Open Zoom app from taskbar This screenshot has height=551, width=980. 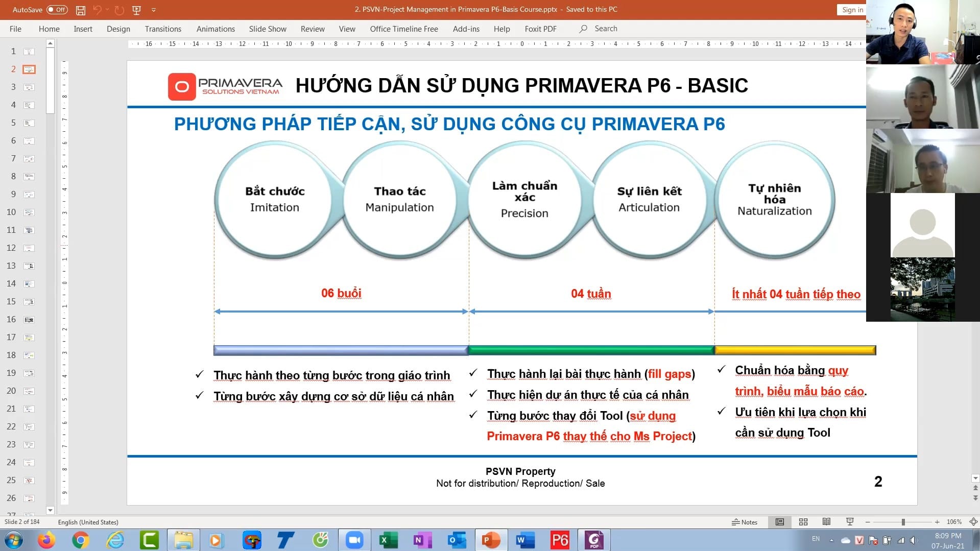tap(354, 540)
